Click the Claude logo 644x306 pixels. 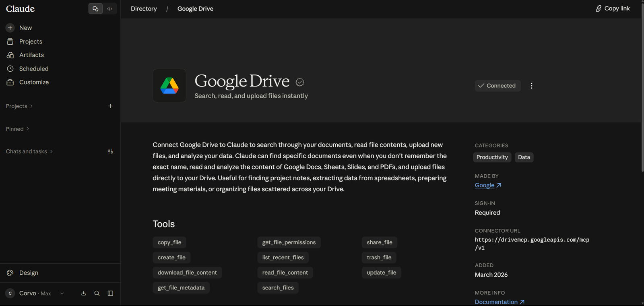point(20,8)
